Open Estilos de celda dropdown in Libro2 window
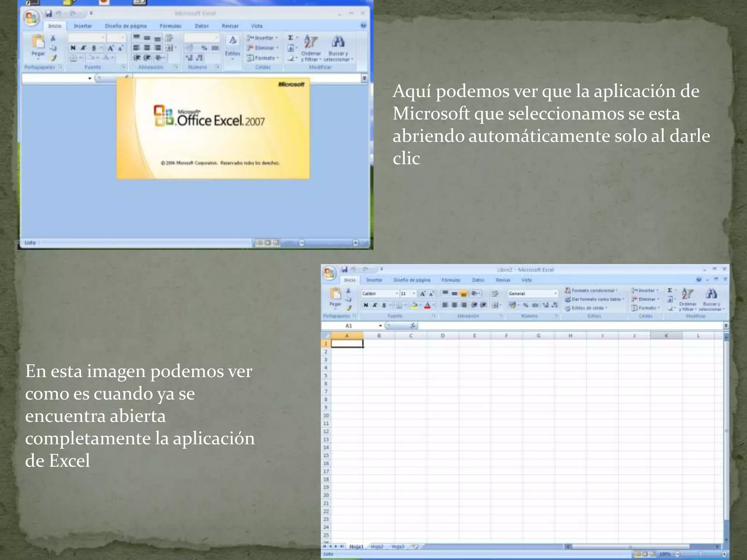This screenshot has height=560, width=747. [x=586, y=308]
